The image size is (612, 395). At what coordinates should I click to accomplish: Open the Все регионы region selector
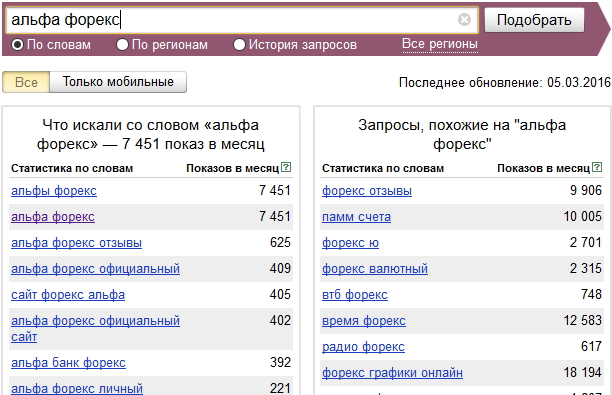click(440, 44)
